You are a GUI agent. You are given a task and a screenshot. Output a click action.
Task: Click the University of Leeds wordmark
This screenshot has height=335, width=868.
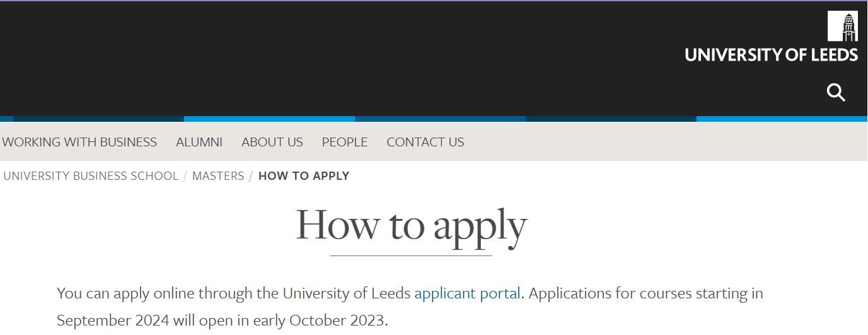pos(772,55)
